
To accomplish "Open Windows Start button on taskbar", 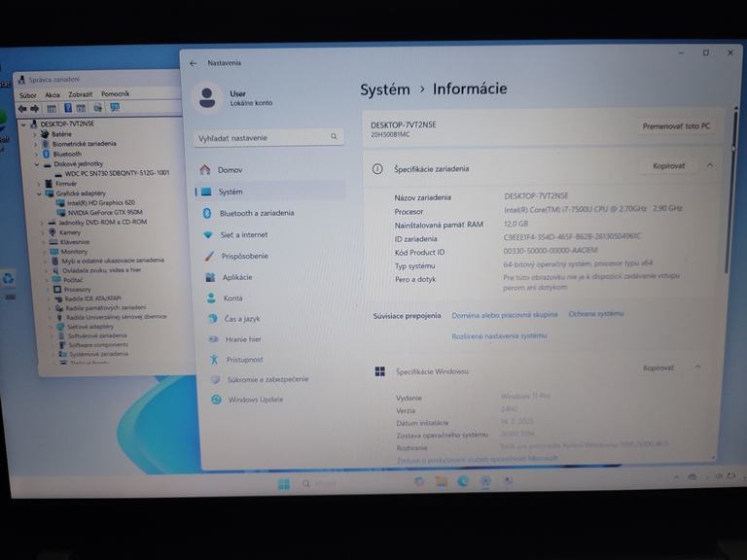I will pyautogui.click(x=284, y=484).
